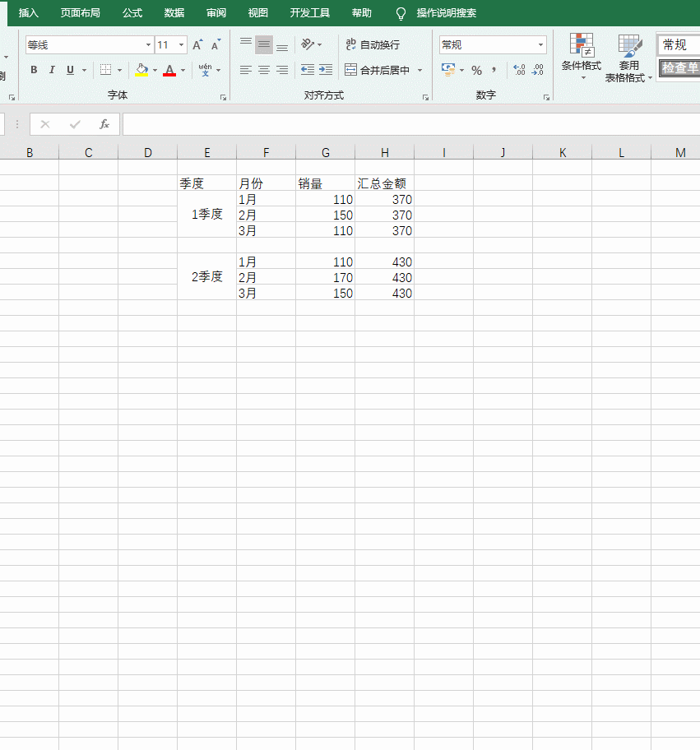The height and width of the screenshot is (750, 700).
Task: Select the underline icon
Action: tap(70, 70)
